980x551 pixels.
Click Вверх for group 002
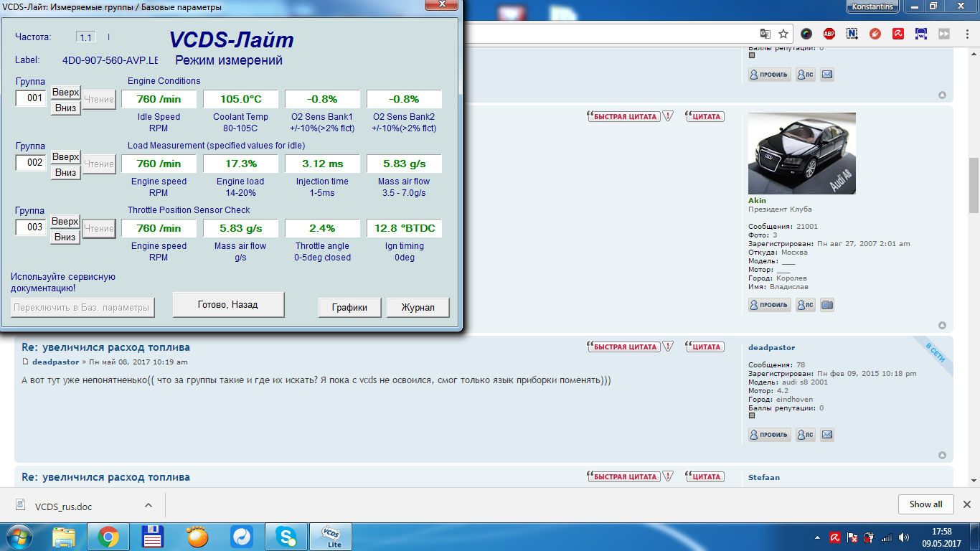tap(65, 157)
